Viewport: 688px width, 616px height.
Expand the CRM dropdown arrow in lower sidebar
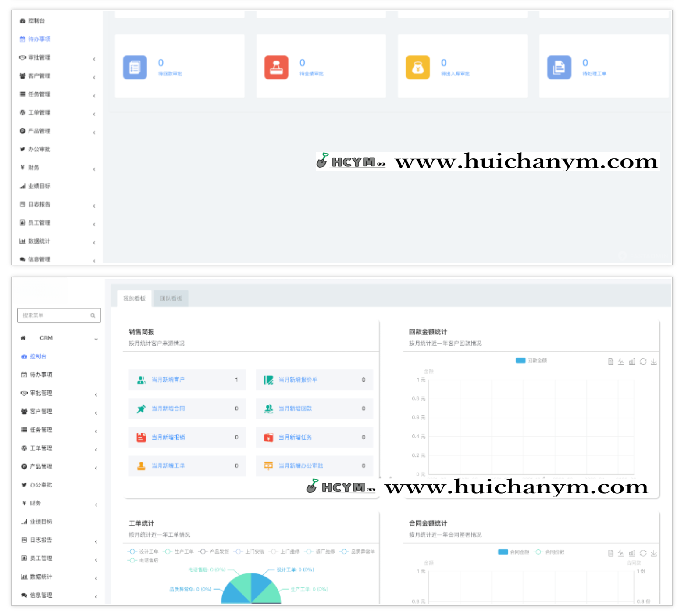pos(96,339)
